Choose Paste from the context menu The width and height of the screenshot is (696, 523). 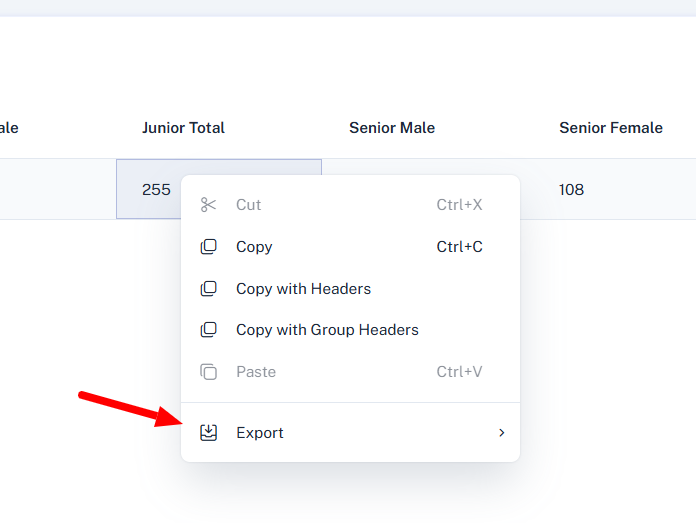tap(256, 372)
